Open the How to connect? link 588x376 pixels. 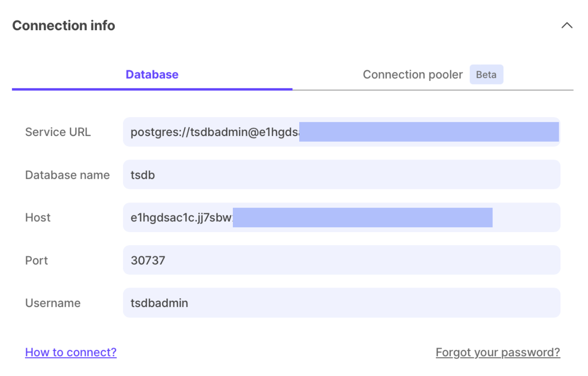[71, 352]
